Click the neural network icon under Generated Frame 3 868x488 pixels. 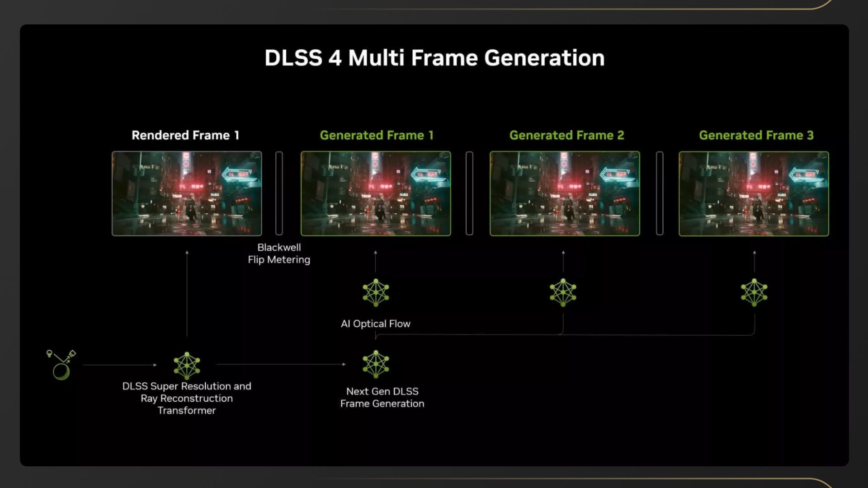[x=754, y=292]
